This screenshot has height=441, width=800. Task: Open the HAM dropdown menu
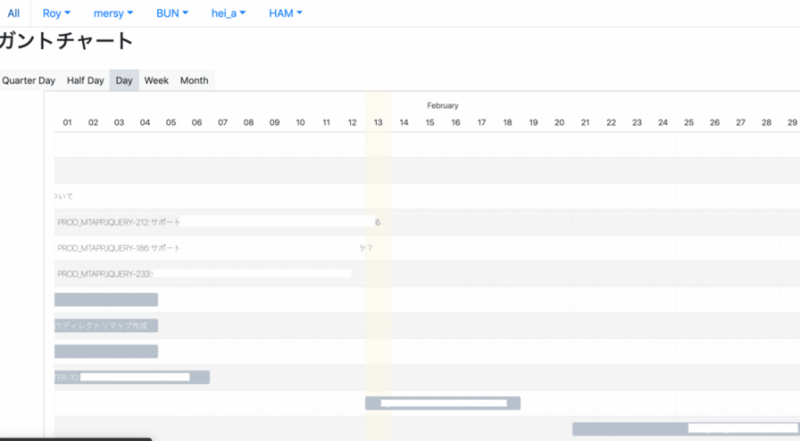[285, 13]
